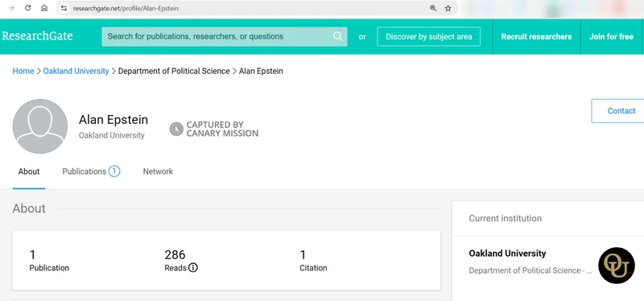Bookmark this page with the star icon
The image size is (644, 301).
[448, 8]
